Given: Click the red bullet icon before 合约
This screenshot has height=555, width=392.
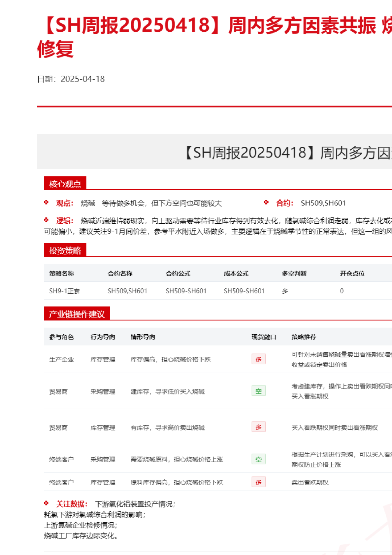Looking at the screenshot, I should [266, 203].
